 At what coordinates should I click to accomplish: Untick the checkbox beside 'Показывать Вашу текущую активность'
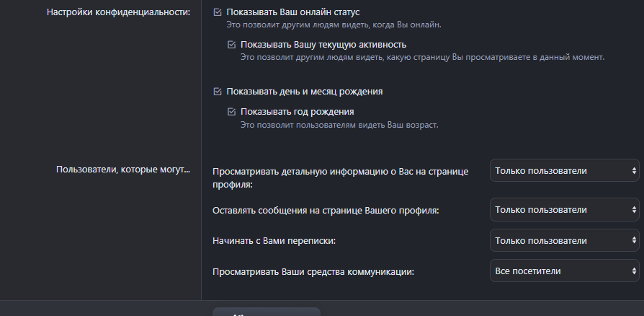tap(232, 44)
